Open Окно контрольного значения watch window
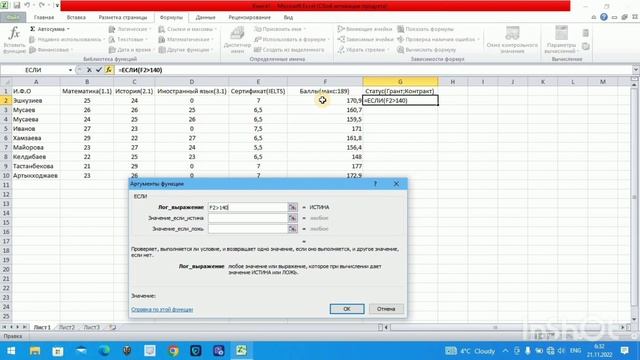640x360 pixels. point(512,40)
